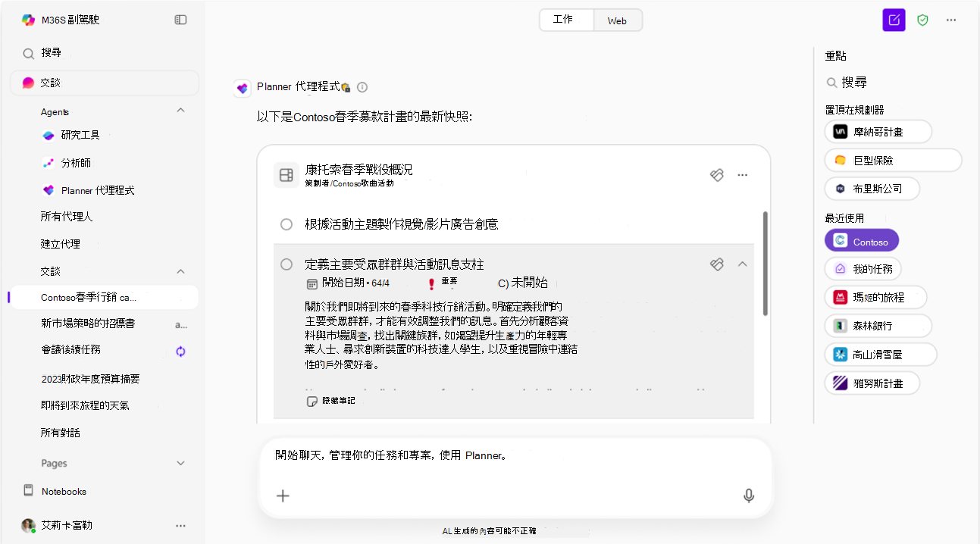Click the task list vertical scrollbar
980x544 pixels.
pyautogui.click(x=766, y=264)
